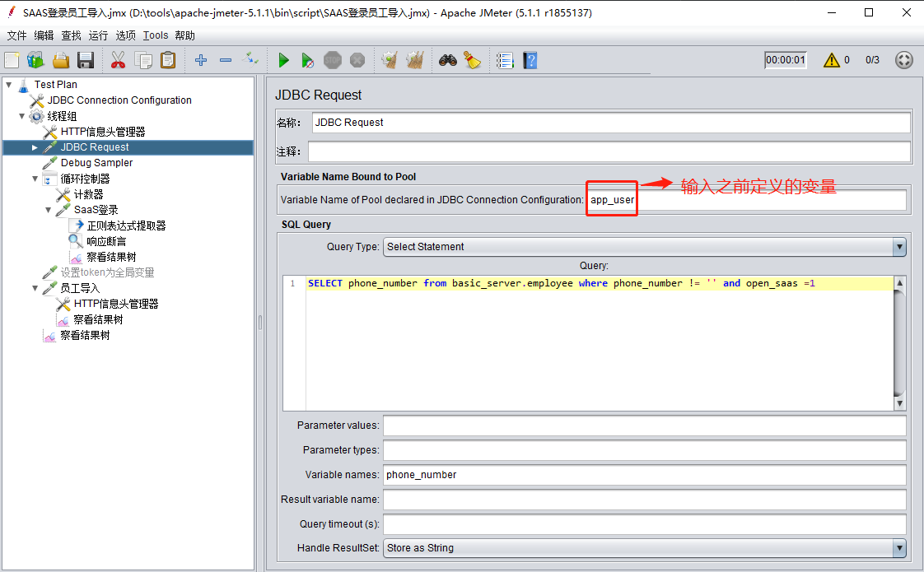Click the warning triangle log icon

832,60
